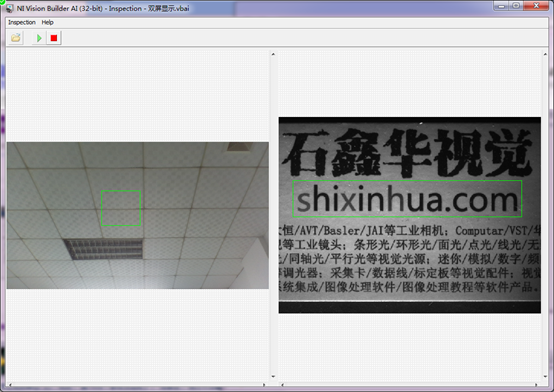The image size is (554, 392).
Task: Click down arrow of left image scrollbar
Action: [273, 376]
